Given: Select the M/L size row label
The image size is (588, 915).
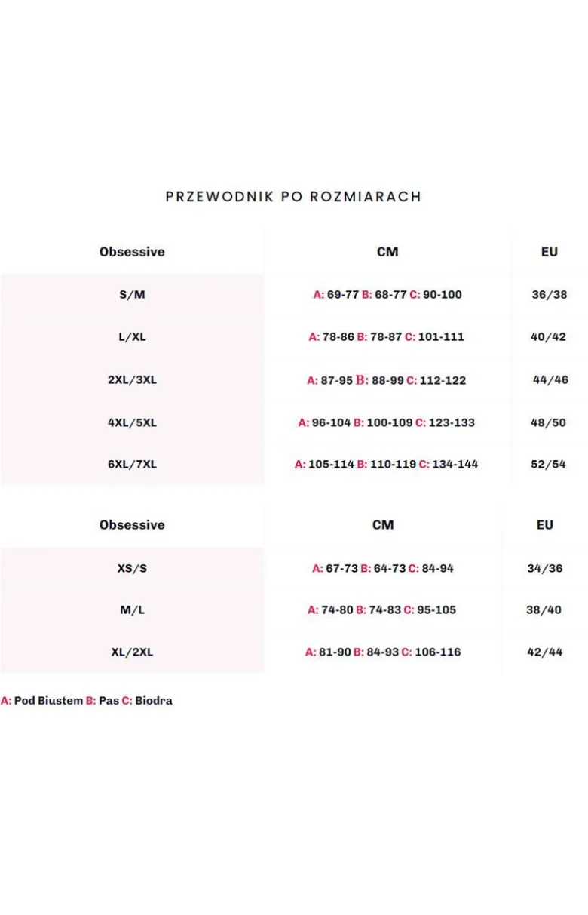Looking at the screenshot, I should 132,610.
